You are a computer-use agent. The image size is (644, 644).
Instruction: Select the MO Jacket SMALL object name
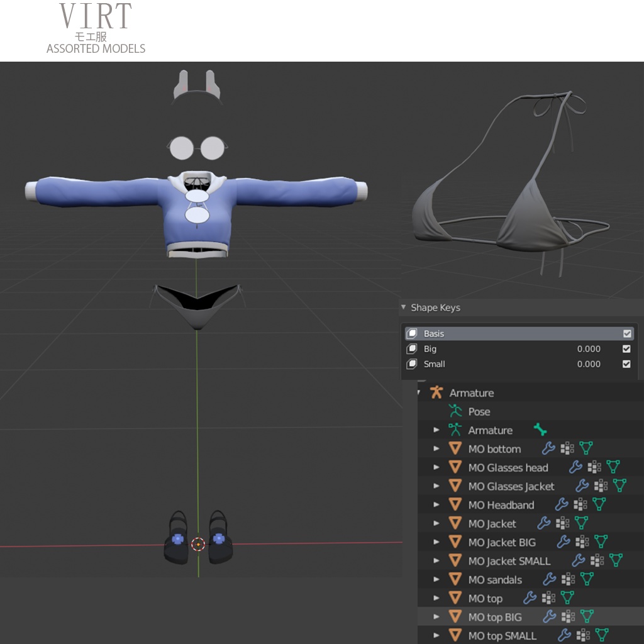[x=509, y=560]
